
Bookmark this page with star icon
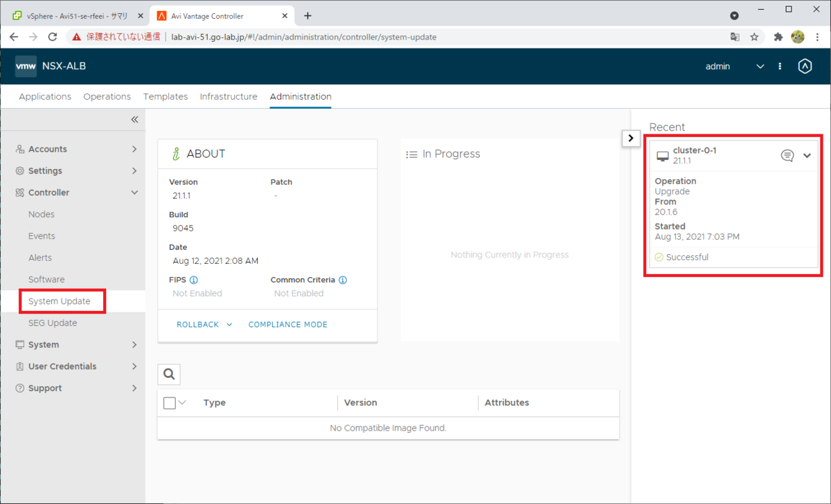(x=754, y=37)
